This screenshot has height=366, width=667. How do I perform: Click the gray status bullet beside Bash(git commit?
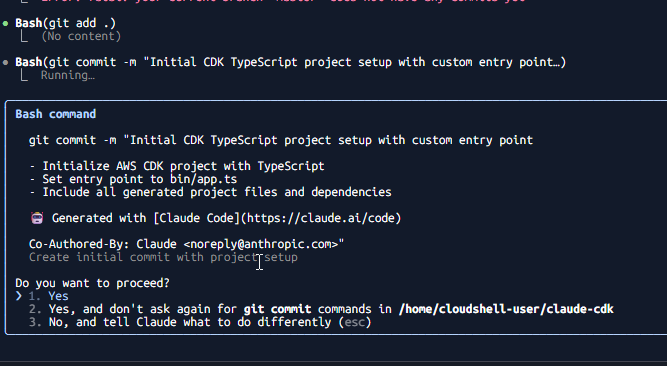[x=6, y=63]
